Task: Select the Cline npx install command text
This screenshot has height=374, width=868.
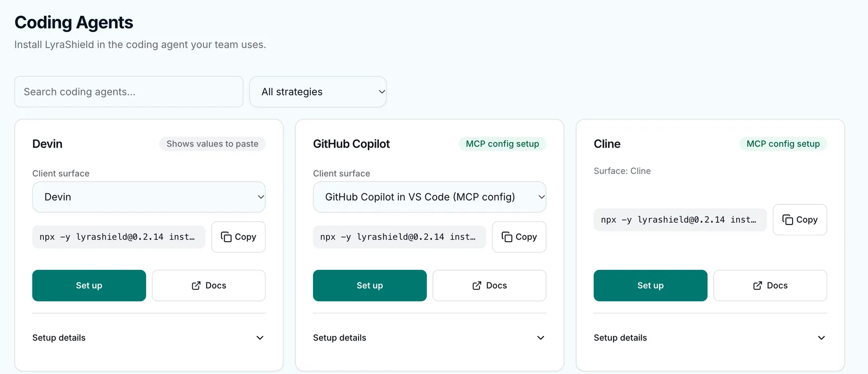Action: pyautogui.click(x=680, y=220)
